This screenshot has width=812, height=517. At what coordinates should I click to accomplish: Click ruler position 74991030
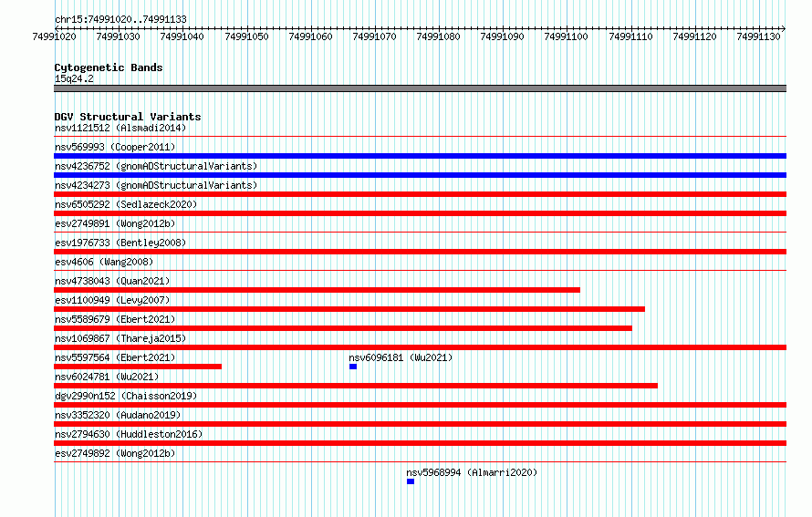[x=118, y=36]
